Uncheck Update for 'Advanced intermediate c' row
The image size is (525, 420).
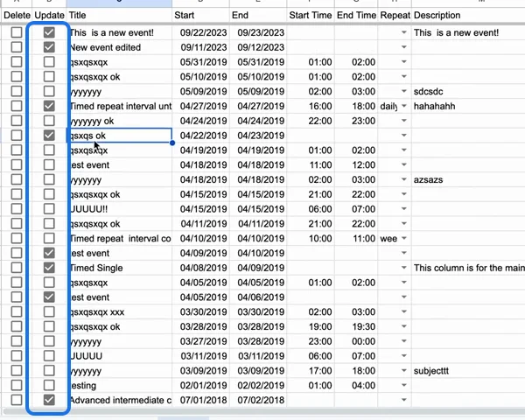49,400
